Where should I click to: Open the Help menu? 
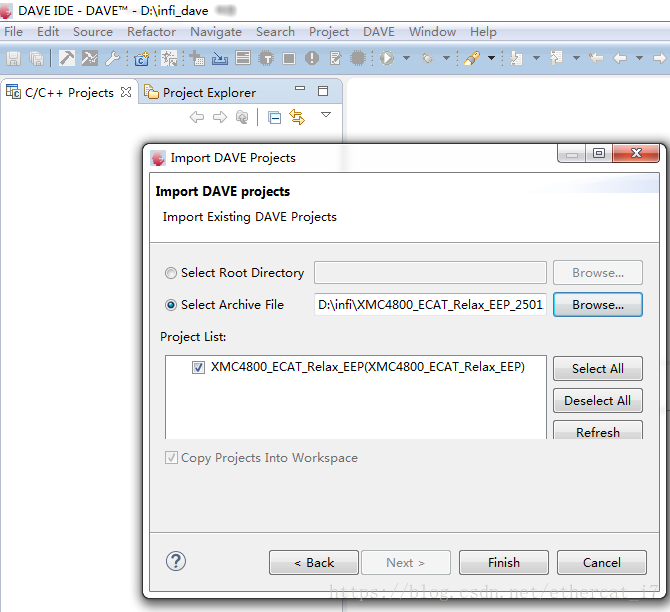[483, 32]
